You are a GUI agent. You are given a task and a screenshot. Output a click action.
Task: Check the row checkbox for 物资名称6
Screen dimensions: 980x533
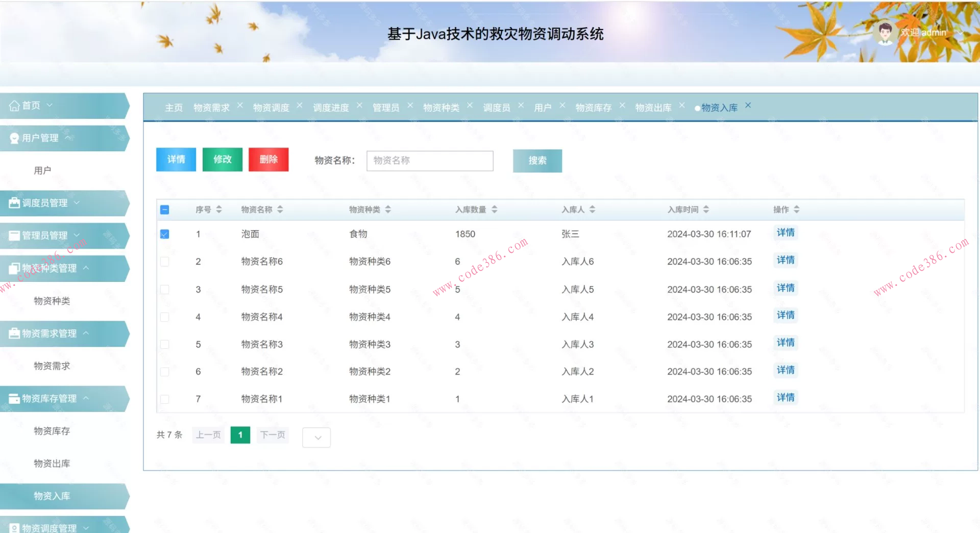click(x=164, y=261)
